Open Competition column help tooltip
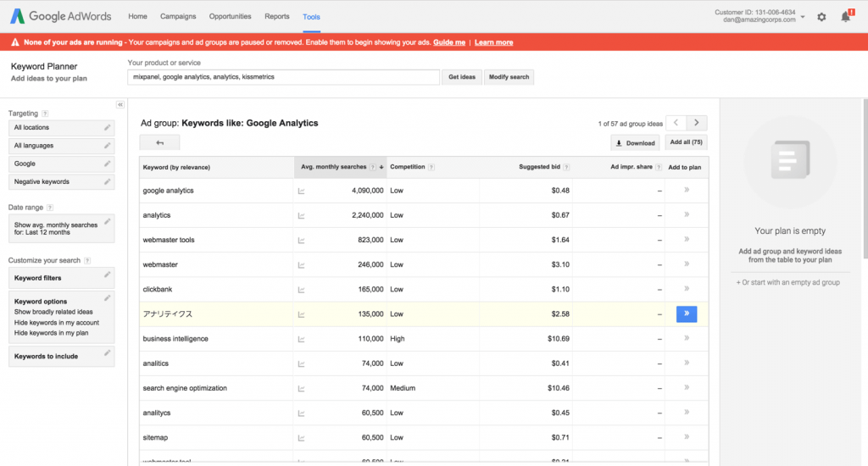 point(431,167)
